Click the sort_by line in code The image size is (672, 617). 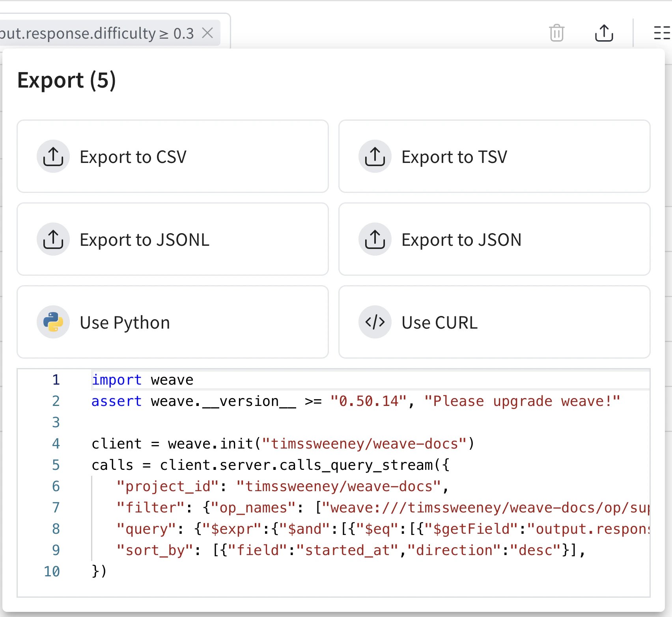351,550
